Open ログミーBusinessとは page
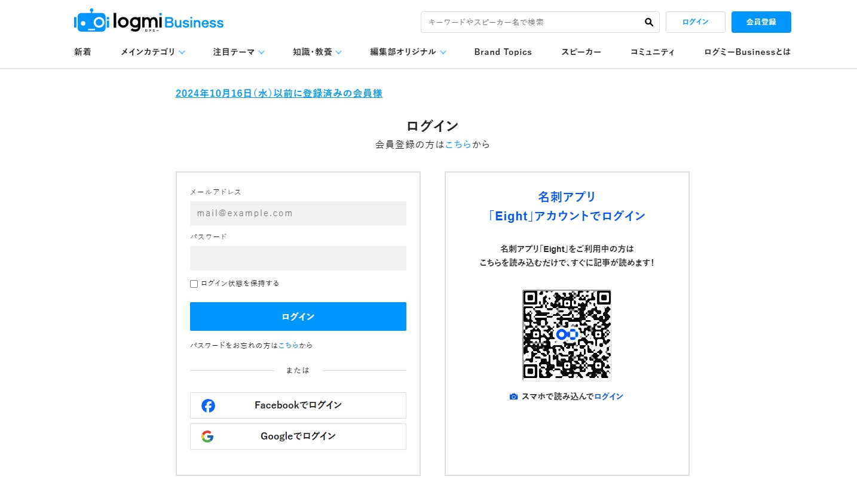This screenshot has height=504, width=857. (747, 52)
